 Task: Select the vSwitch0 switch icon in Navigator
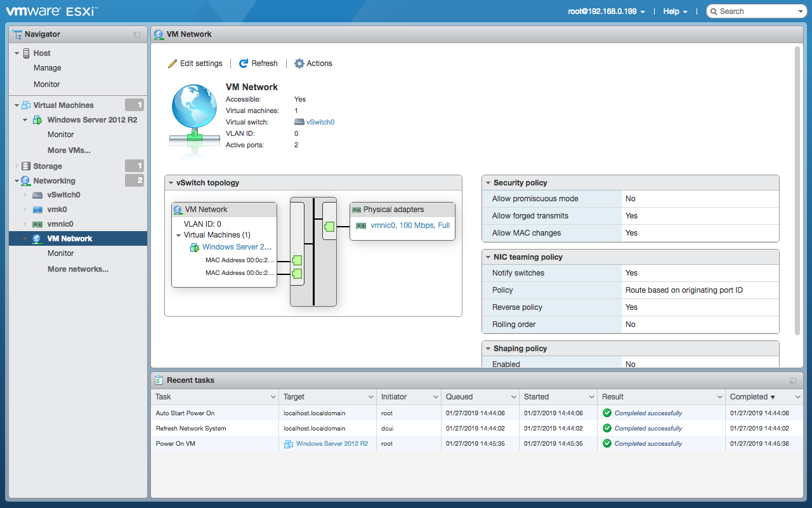(x=36, y=195)
